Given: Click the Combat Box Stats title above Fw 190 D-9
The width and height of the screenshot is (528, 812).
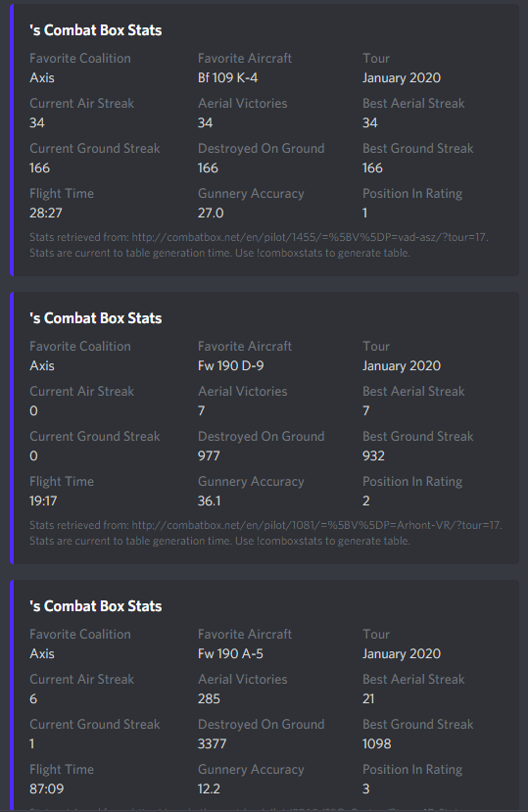Looking at the screenshot, I should 96,318.
